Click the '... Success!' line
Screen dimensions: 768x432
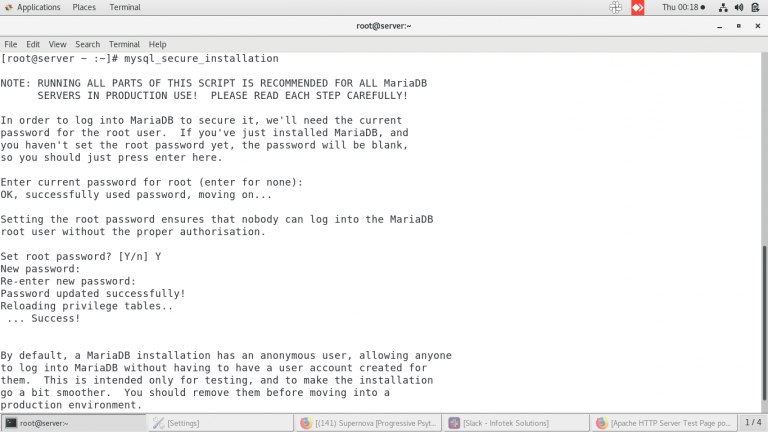click(44, 318)
